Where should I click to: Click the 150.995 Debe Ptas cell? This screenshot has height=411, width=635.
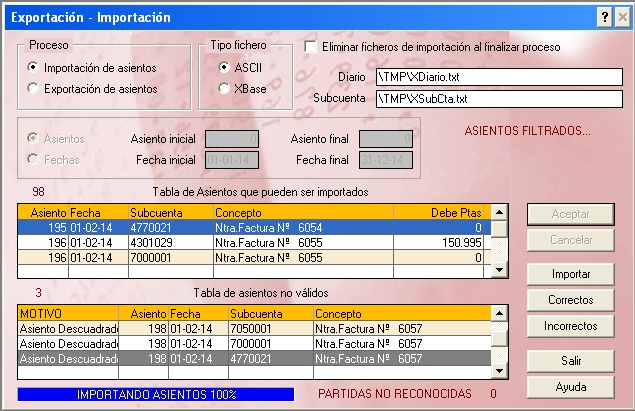tap(438, 243)
